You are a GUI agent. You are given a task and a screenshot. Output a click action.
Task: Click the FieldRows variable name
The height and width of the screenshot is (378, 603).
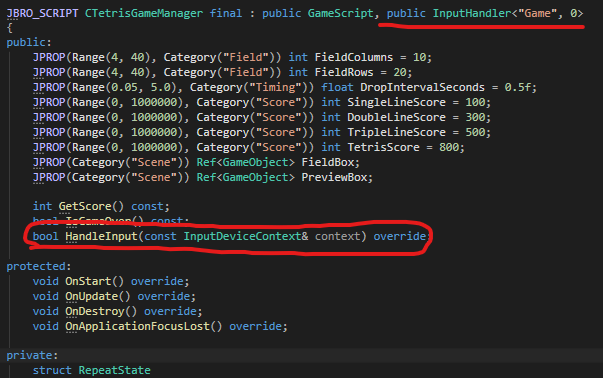344,72
